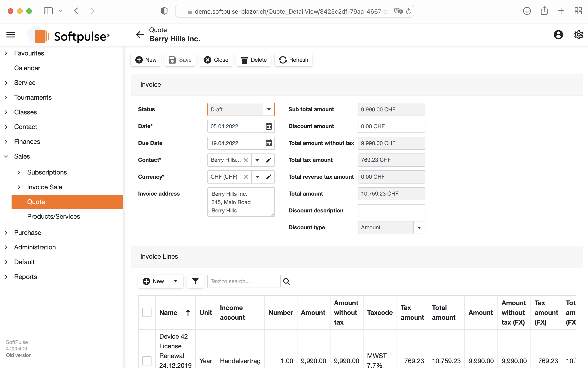The image size is (588, 368).
Task: Select Quote in the Sales menu
Action: click(67, 202)
